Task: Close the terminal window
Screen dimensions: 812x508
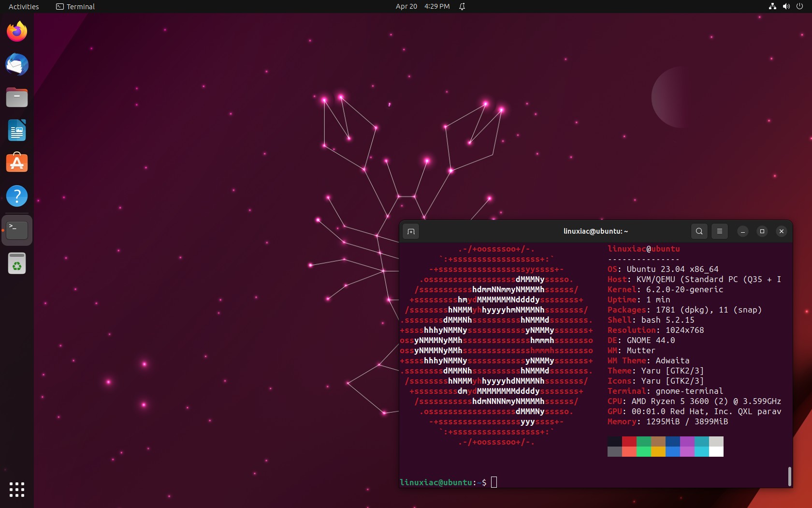Action: 782,231
